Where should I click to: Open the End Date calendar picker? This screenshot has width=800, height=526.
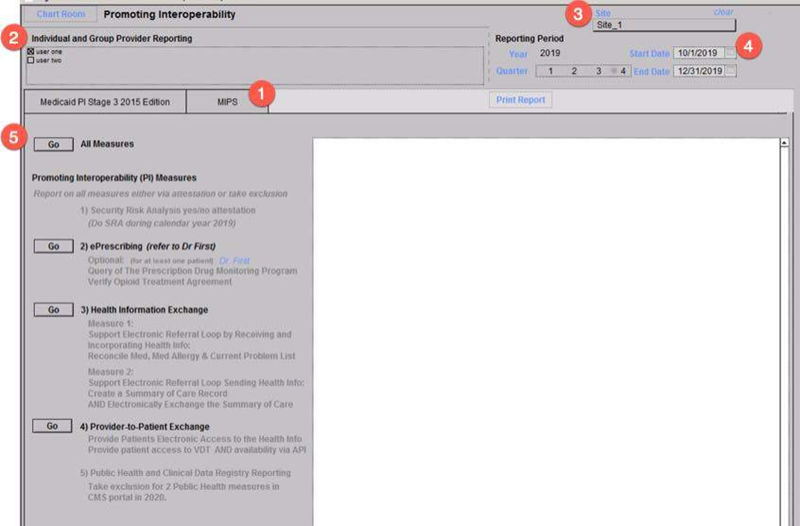(731, 71)
